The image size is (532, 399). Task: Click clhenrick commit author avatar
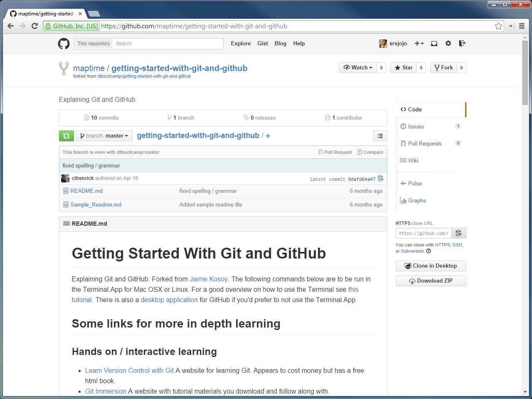pyautogui.click(x=65, y=178)
